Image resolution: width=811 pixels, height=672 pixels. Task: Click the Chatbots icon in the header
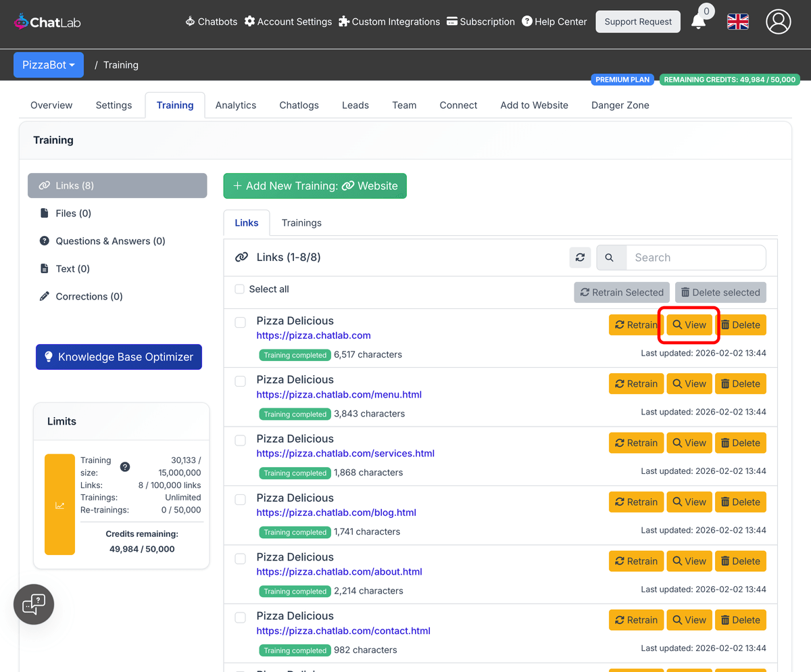pos(190,21)
